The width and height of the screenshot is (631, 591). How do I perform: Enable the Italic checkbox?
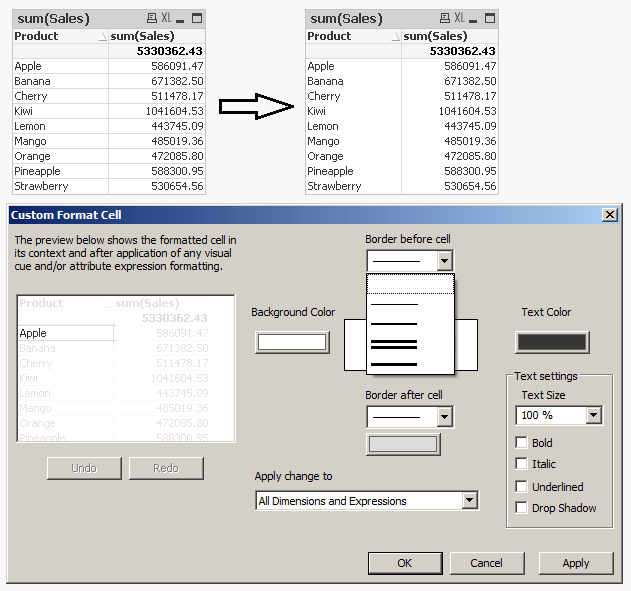click(521, 463)
